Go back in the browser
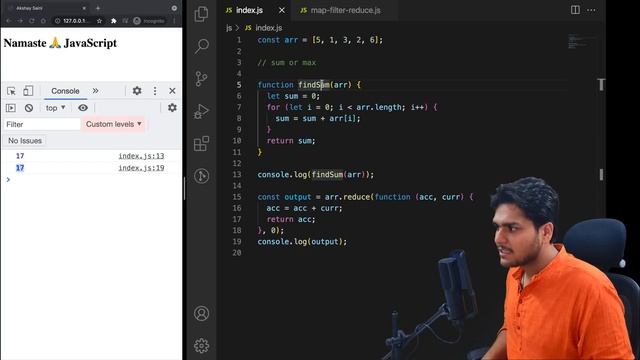 coord(9,20)
